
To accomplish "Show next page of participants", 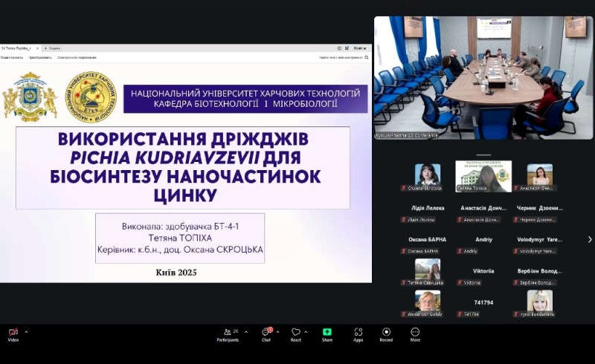I will point(590,239).
